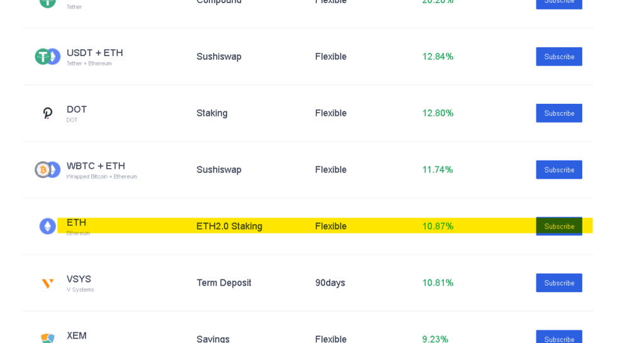The height and width of the screenshot is (343, 644).
Task: Click the ETH2.0 Staking product label
Action: (x=229, y=227)
